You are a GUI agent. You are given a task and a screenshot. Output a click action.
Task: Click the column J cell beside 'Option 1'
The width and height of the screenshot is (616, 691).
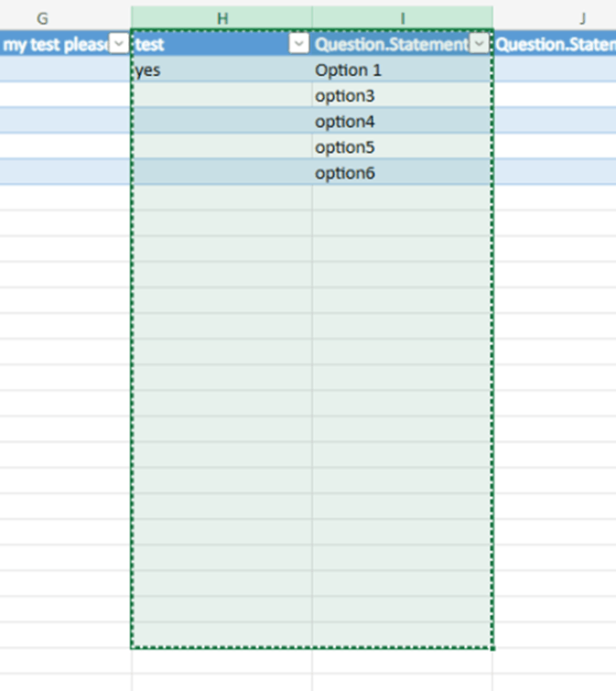pyautogui.click(x=555, y=70)
